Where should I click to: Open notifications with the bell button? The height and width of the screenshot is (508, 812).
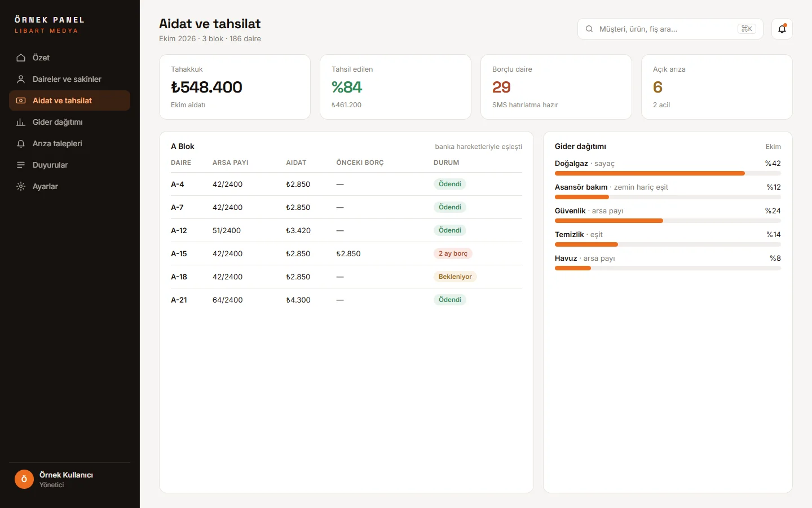(782, 29)
